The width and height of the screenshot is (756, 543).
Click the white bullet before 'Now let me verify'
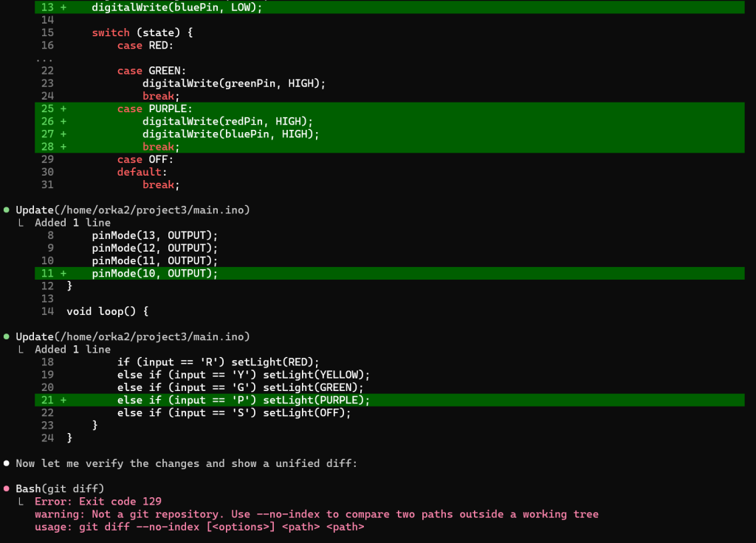click(x=7, y=463)
